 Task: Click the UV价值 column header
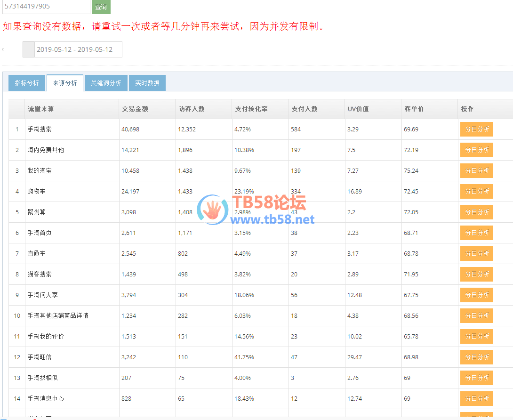[358, 109]
